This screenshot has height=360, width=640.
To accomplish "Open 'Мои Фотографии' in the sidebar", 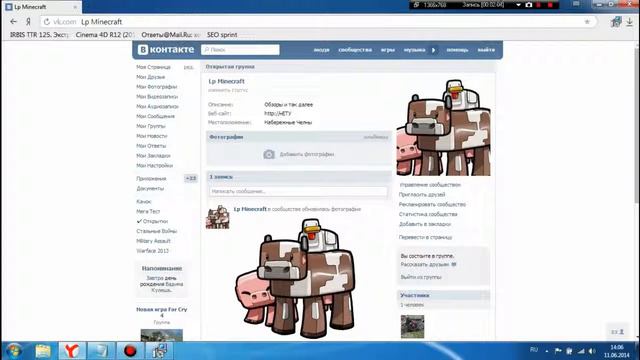I will click(x=157, y=87).
